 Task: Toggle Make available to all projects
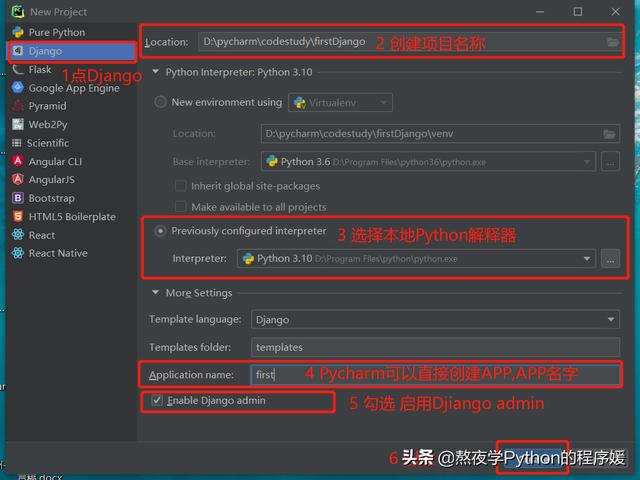(180, 207)
